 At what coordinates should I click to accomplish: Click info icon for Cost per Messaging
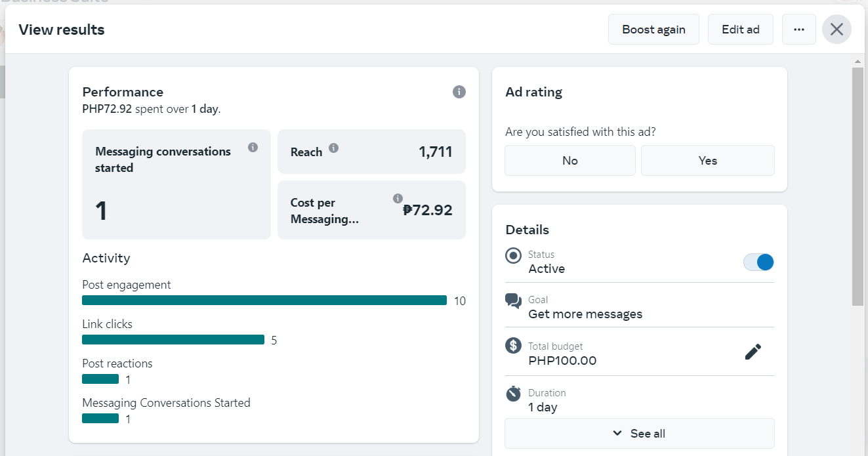click(x=398, y=198)
